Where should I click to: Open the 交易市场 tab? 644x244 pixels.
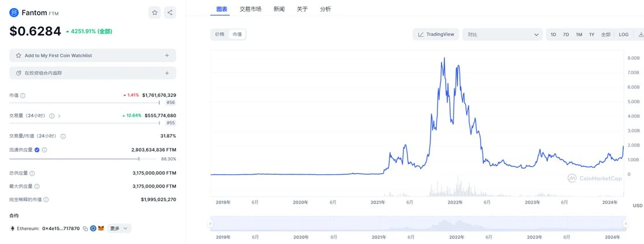[250, 9]
